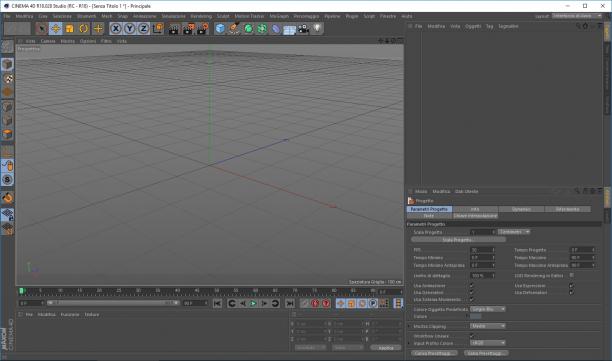Viewport: 612px width, 361px height.
Task: Enable Polygons mode orange cube icon
Action: pos(7,134)
